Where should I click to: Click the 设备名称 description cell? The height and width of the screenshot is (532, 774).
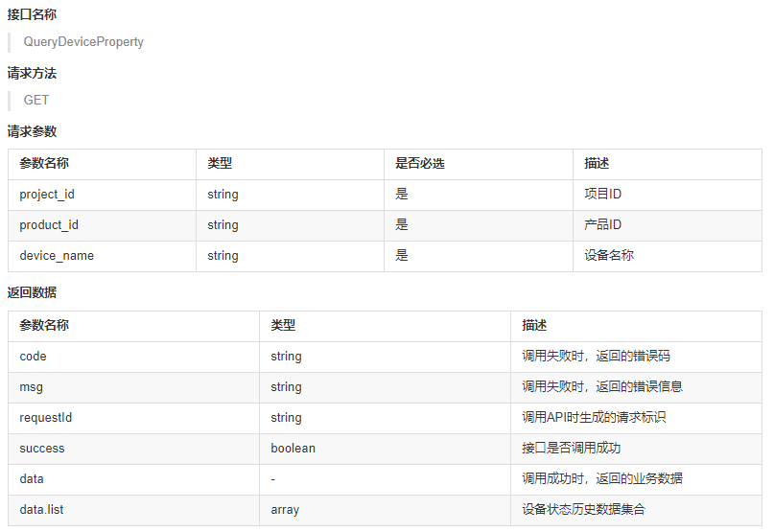click(668, 256)
